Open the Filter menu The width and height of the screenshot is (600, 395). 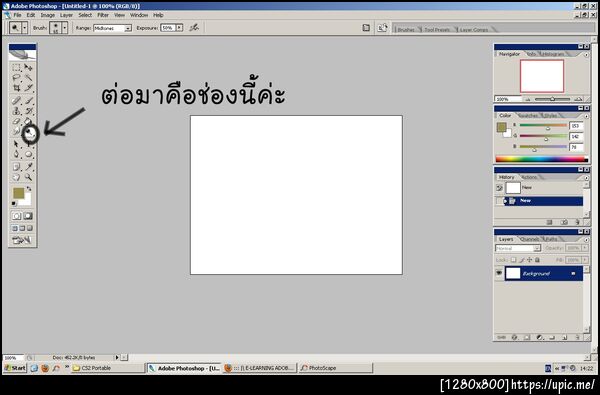point(103,15)
